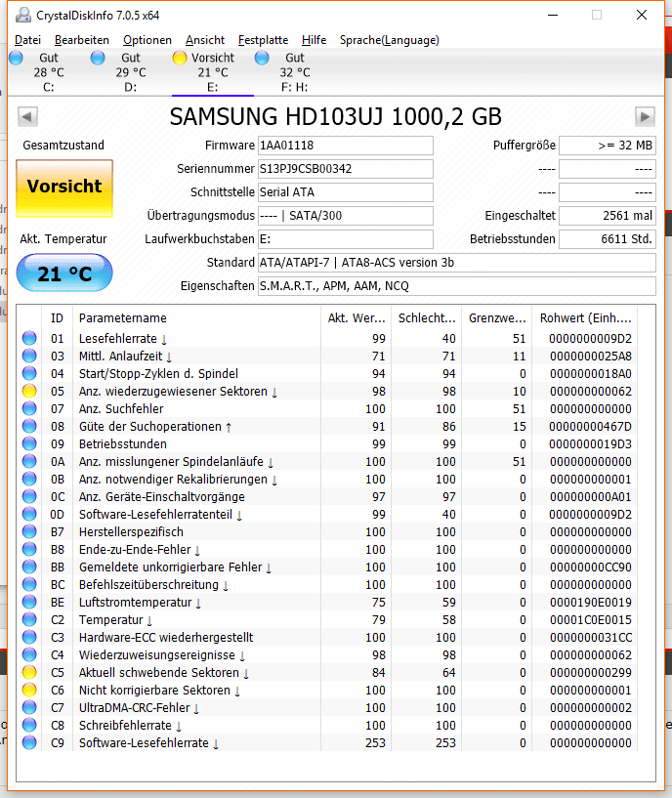The width and height of the screenshot is (672, 798).
Task: Click the Betriebsstunden field 6611 Std.
Action: [608, 238]
